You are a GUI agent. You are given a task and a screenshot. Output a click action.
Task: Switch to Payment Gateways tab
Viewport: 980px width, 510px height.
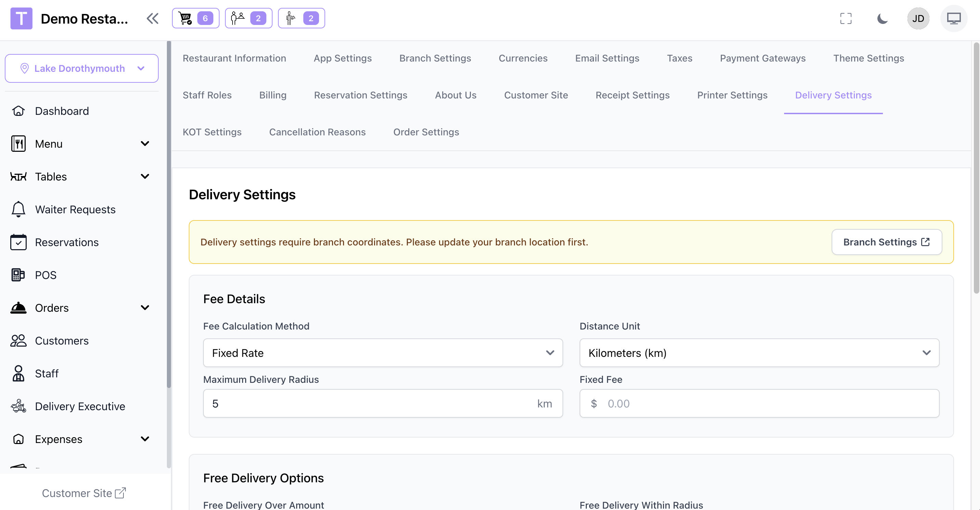(763, 58)
